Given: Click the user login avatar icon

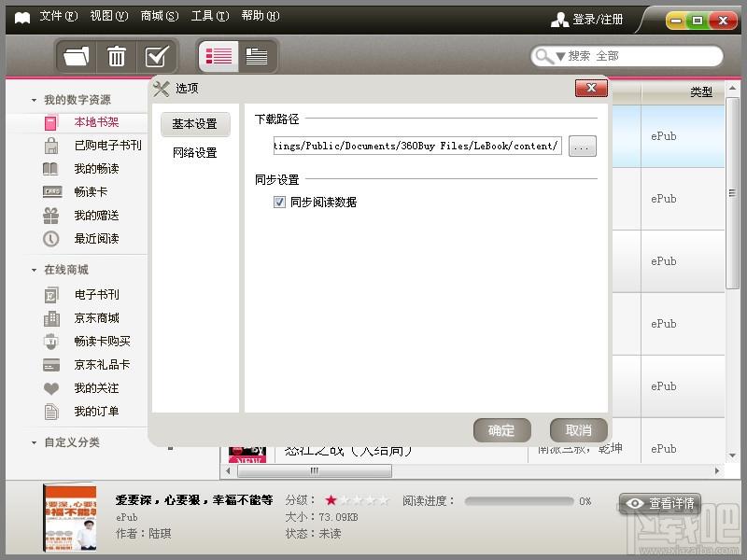Looking at the screenshot, I should click(559, 20).
